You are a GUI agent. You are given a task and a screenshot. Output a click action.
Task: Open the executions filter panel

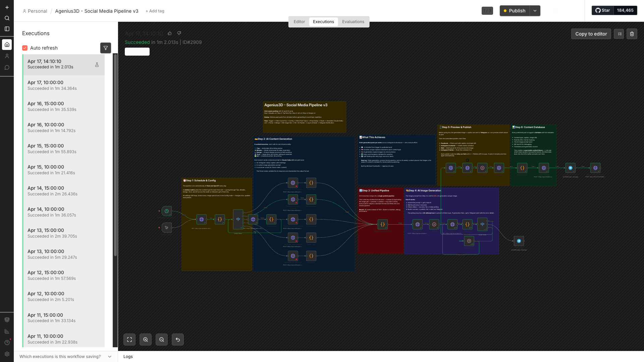click(105, 48)
